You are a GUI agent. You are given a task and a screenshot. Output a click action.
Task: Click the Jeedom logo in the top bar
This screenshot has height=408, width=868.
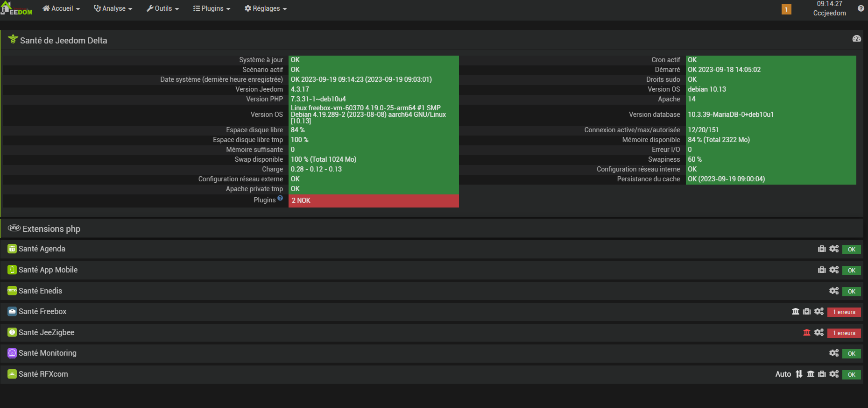(17, 8)
